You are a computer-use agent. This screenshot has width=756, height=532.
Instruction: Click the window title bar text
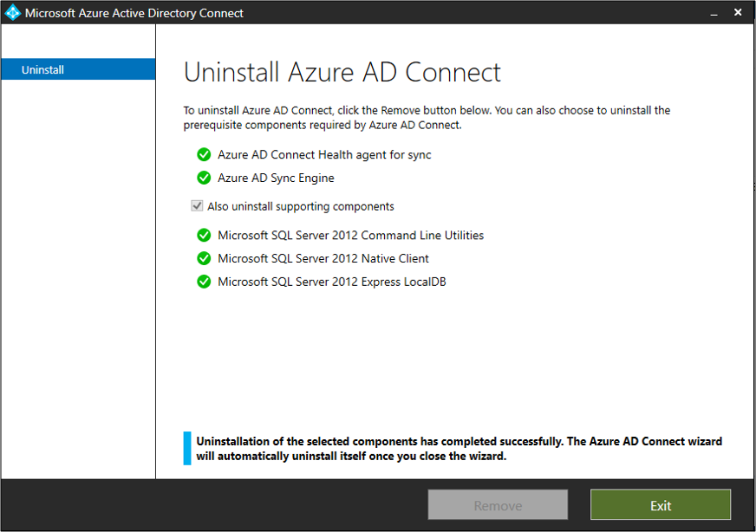pos(134,13)
